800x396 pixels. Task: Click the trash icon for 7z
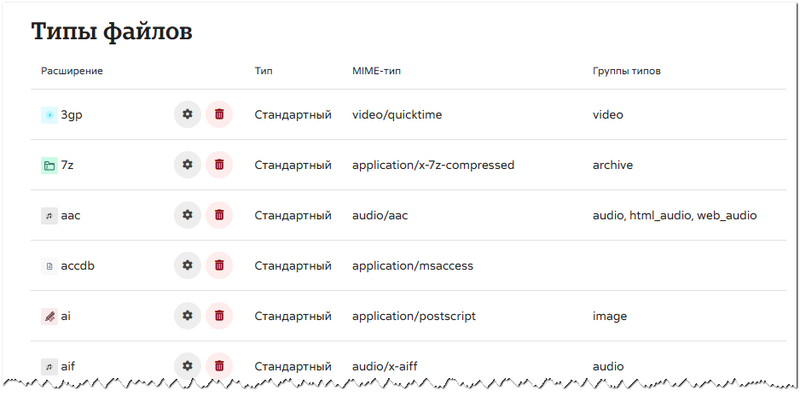(x=219, y=165)
